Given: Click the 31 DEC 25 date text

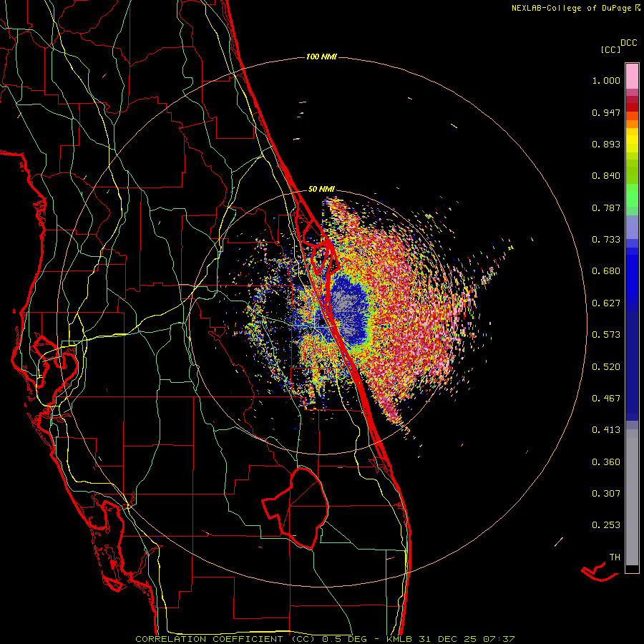Looking at the screenshot, I should coord(447,639).
